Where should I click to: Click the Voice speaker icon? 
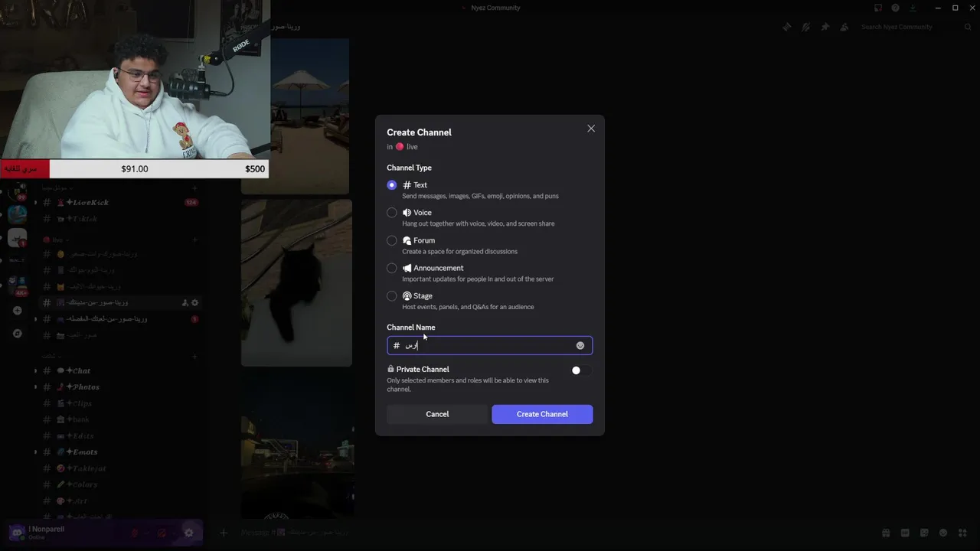(x=407, y=213)
